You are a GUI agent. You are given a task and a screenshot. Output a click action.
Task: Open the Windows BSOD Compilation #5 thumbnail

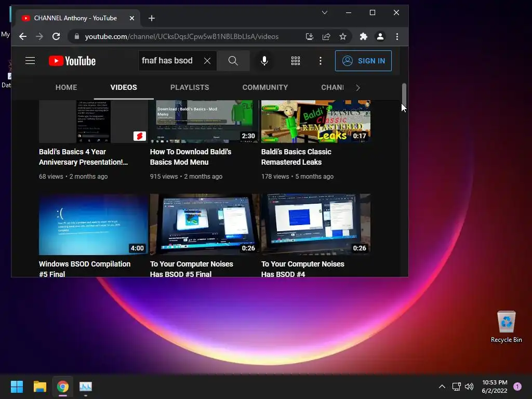pos(94,224)
